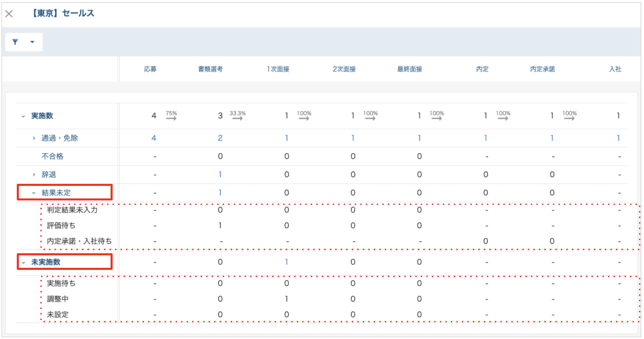Viewport: 644px width, 339px height.
Task: Click the 不合格 row label
Action: click(x=52, y=156)
